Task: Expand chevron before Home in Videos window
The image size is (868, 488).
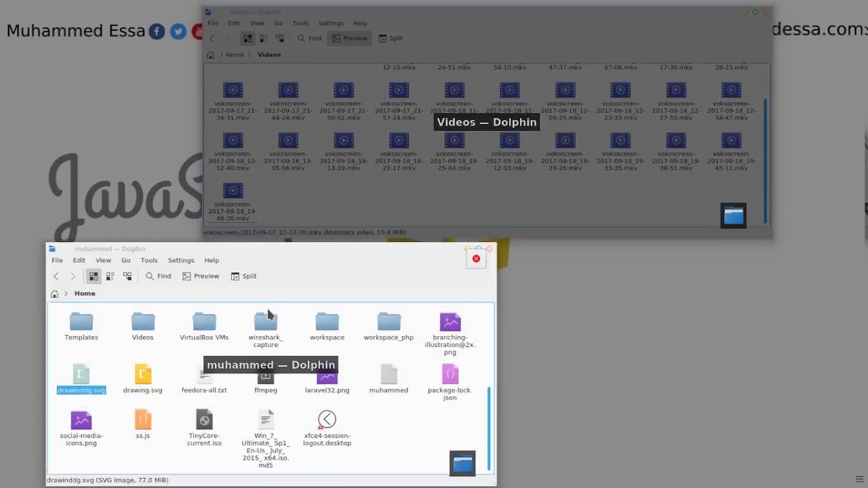Action: pyautogui.click(x=221, y=55)
